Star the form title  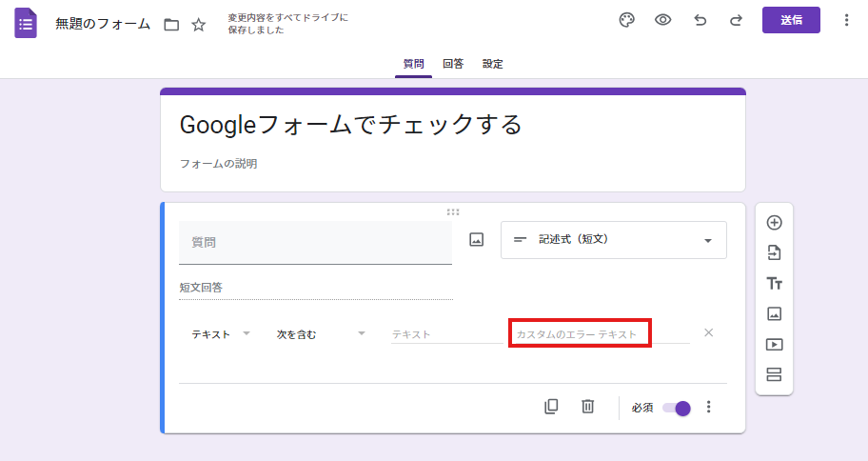coord(199,25)
